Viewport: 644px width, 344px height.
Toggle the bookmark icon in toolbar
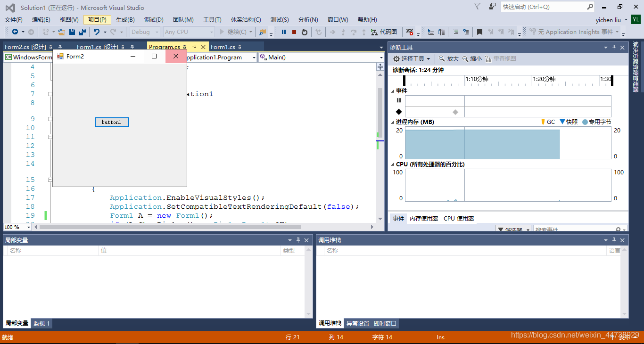coord(479,32)
